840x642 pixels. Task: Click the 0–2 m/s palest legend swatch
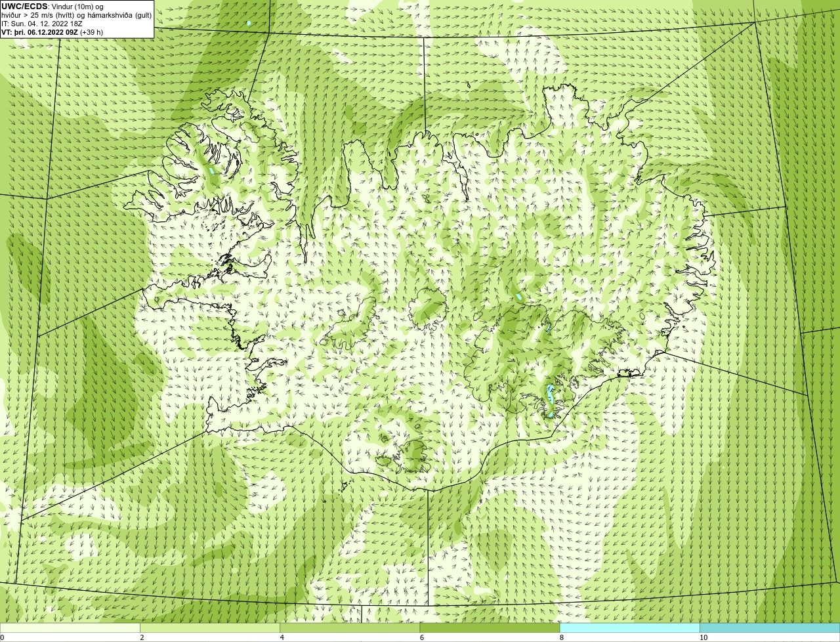coord(70,628)
